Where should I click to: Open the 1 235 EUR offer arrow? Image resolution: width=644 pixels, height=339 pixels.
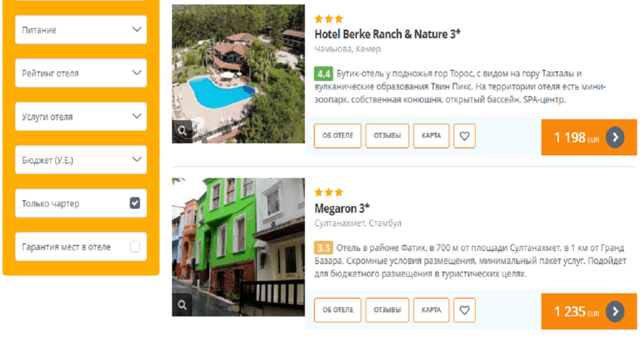tap(615, 311)
